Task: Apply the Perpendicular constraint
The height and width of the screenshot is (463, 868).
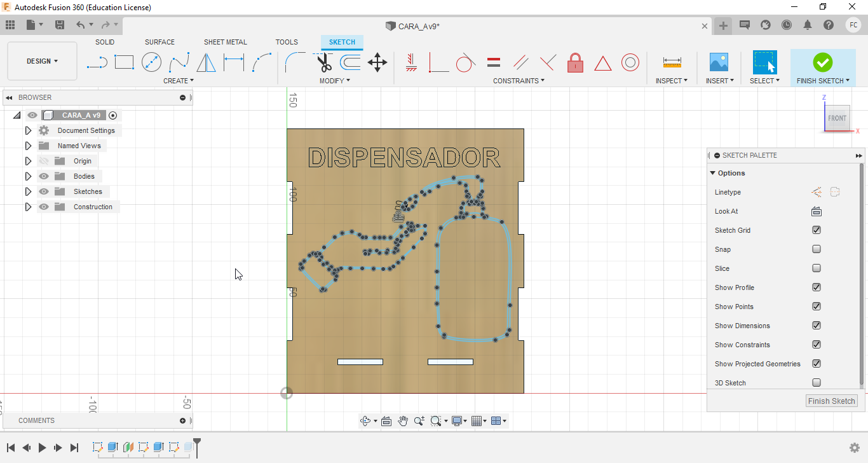Action: coord(548,62)
